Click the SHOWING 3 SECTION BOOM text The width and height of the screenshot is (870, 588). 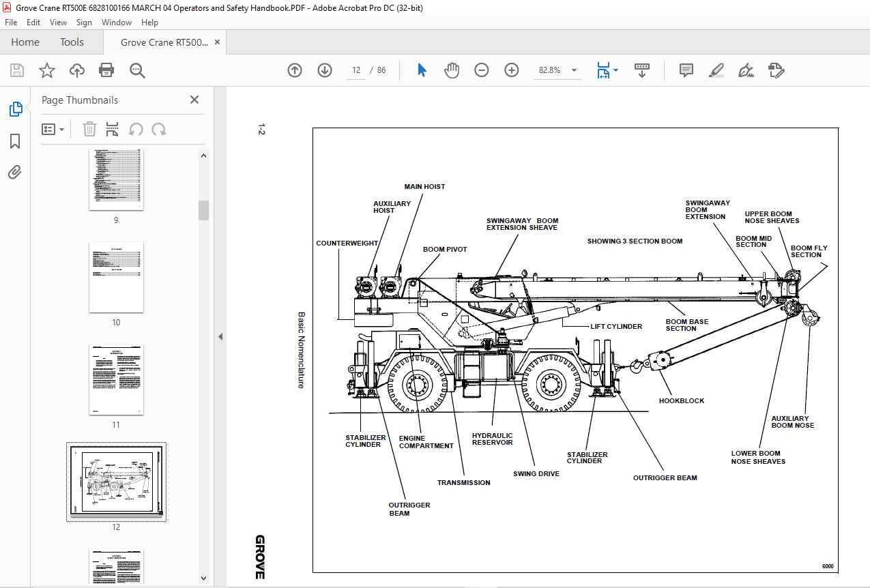point(635,241)
